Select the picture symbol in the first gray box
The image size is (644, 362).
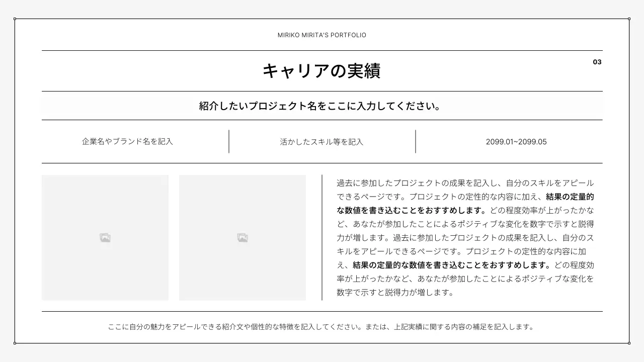(105, 237)
